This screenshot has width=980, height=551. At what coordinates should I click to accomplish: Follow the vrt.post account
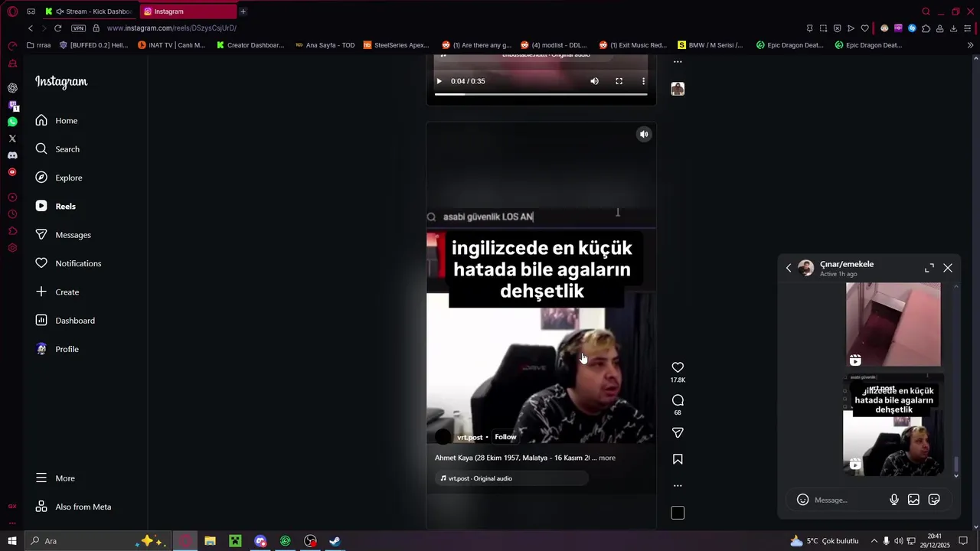click(505, 437)
